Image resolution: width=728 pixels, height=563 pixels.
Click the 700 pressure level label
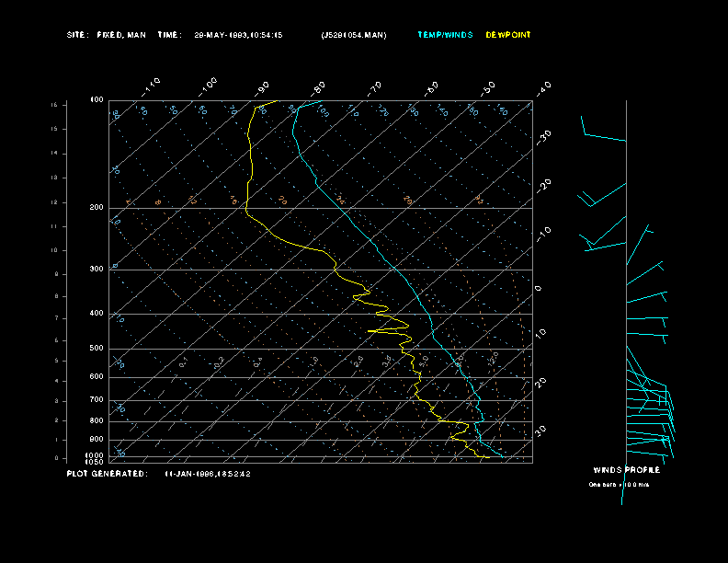pyautogui.click(x=97, y=399)
